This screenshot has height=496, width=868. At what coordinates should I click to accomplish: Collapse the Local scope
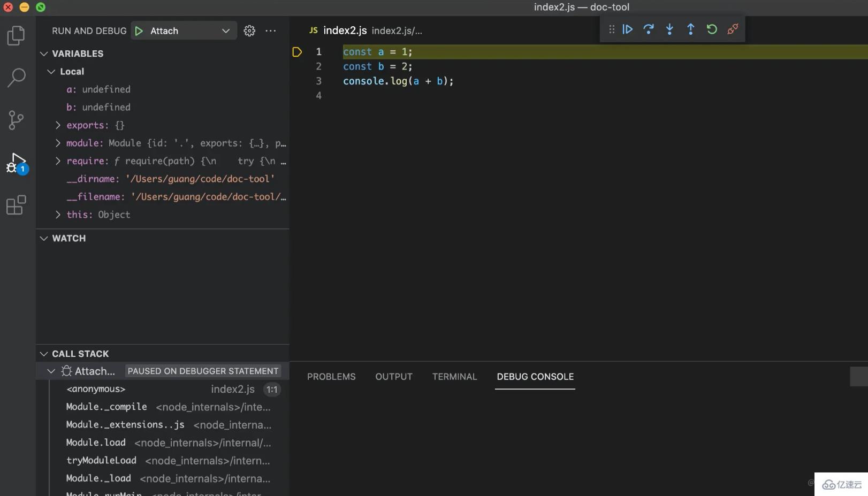[51, 72]
